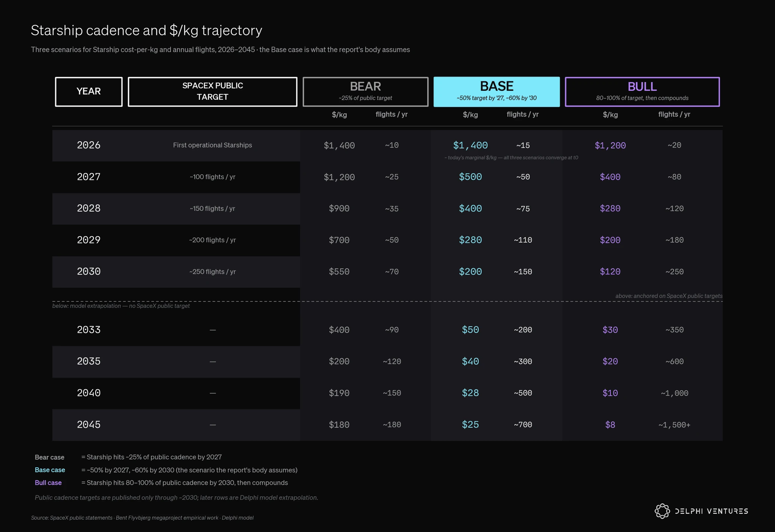This screenshot has height=532, width=775.
Task: Click Bear flights value ~90
Action: [x=392, y=330]
